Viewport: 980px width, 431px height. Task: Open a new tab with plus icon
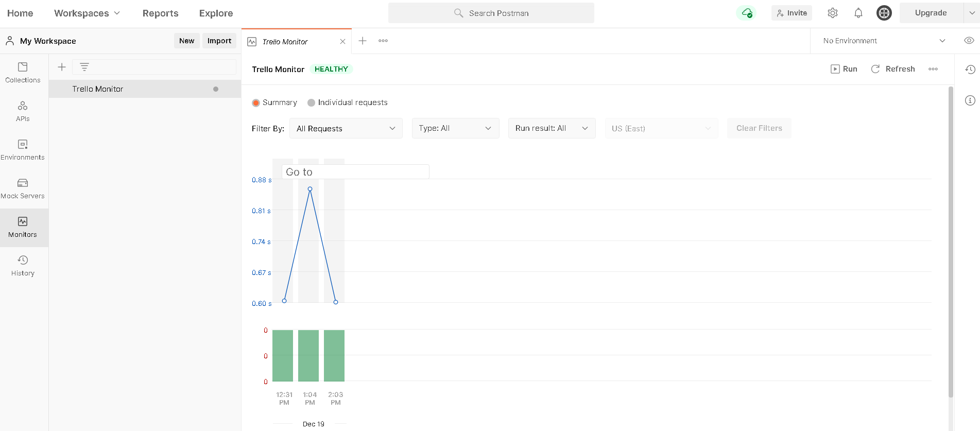pos(363,41)
